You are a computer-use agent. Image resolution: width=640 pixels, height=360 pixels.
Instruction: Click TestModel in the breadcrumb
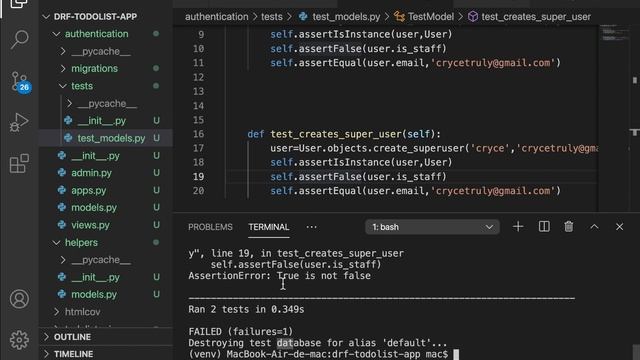pyautogui.click(x=431, y=17)
